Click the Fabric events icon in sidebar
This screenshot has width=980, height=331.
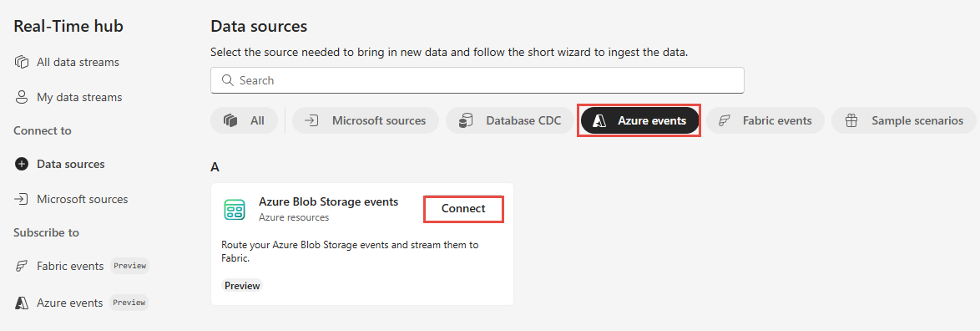22,266
